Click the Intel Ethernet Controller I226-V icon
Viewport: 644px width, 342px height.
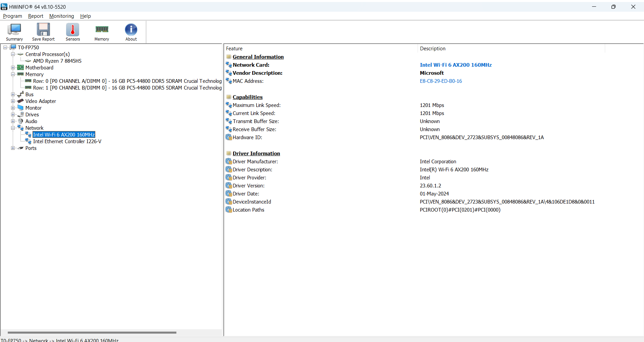(x=28, y=141)
